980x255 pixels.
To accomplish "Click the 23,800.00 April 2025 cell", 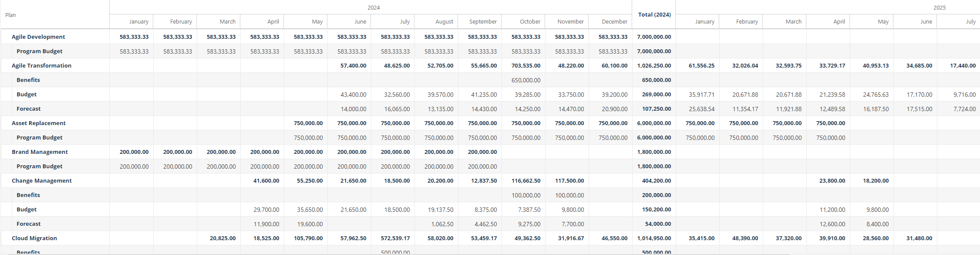I will [x=832, y=180].
